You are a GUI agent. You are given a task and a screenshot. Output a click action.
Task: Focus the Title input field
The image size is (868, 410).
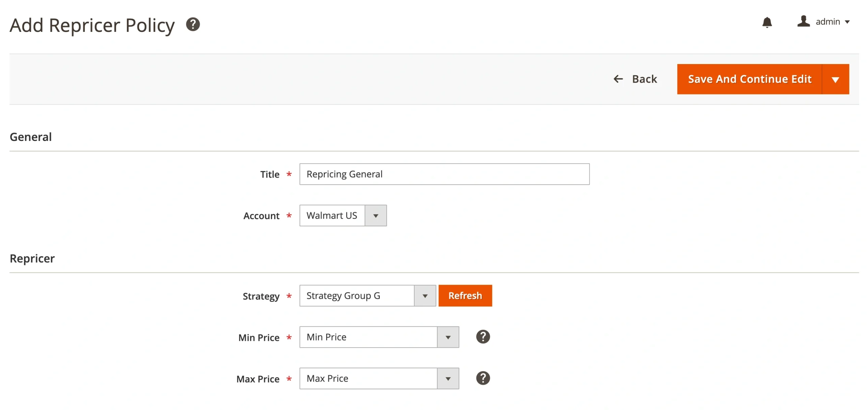[444, 174]
